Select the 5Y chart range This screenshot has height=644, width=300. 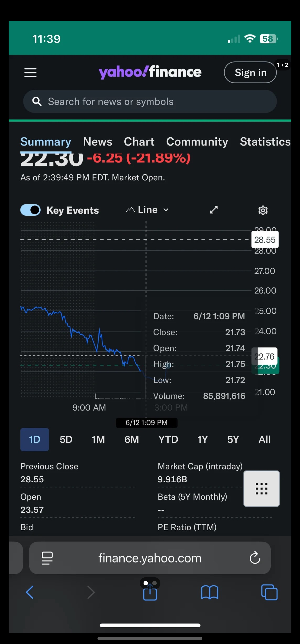coord(233,439)
